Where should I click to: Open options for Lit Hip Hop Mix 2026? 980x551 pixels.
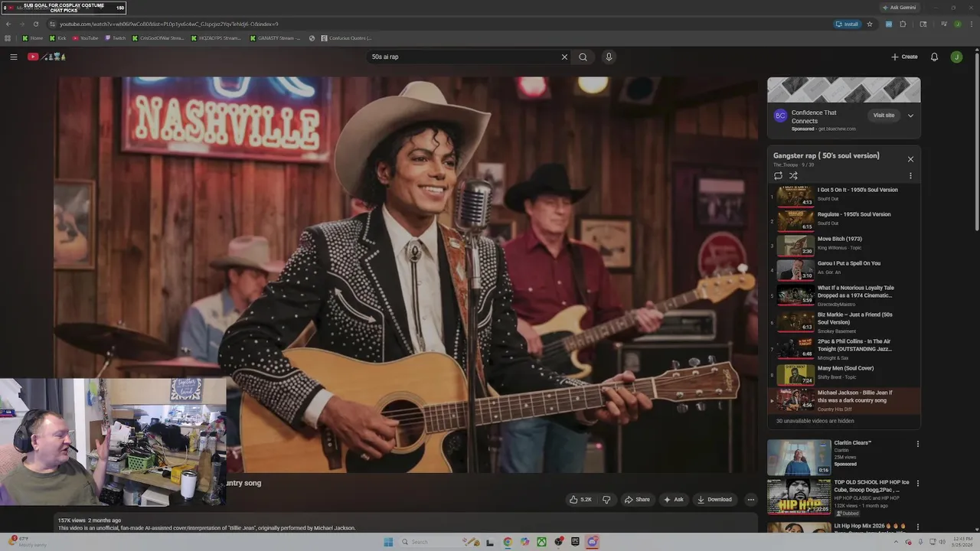click(x=917, y=527)
